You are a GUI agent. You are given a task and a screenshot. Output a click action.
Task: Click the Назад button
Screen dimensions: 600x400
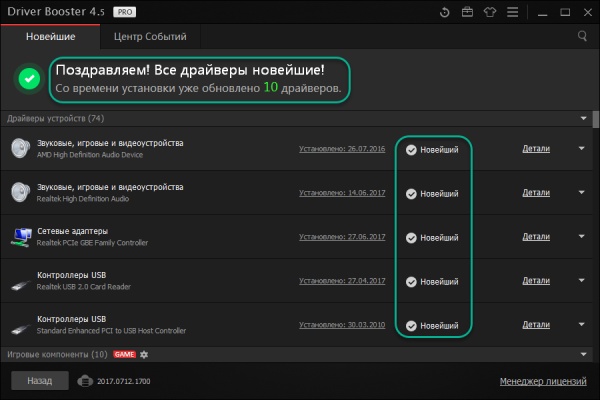tap(40, 381)
